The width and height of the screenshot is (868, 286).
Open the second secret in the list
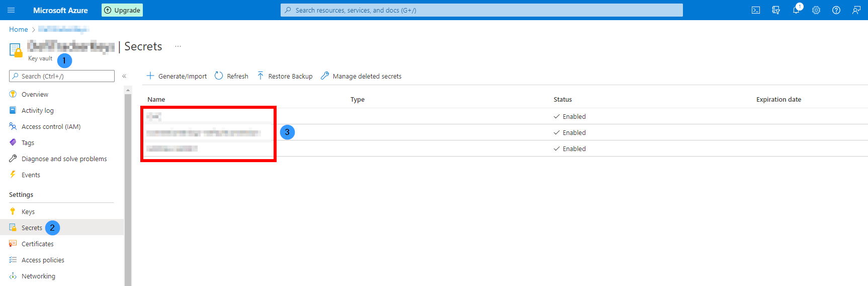coord(203,132)
